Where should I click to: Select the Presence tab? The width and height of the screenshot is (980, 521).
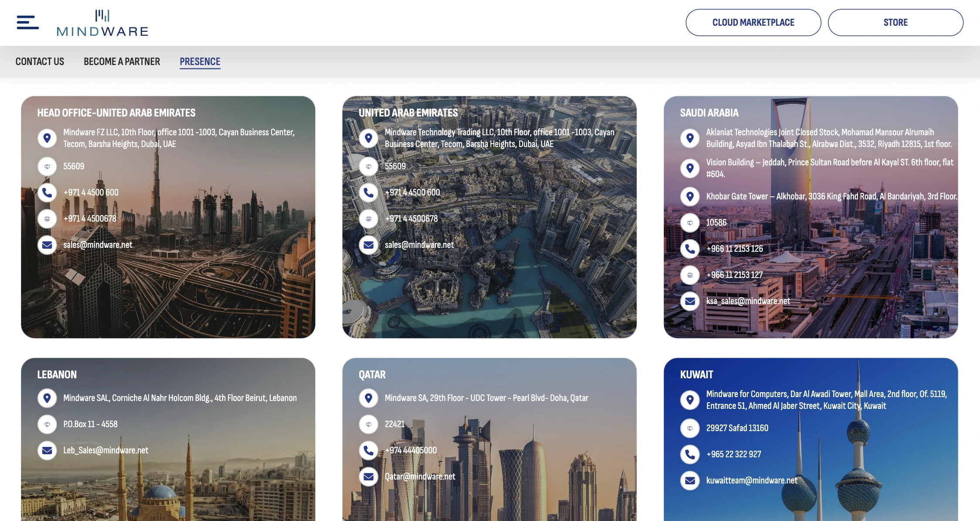coord(200,62)
